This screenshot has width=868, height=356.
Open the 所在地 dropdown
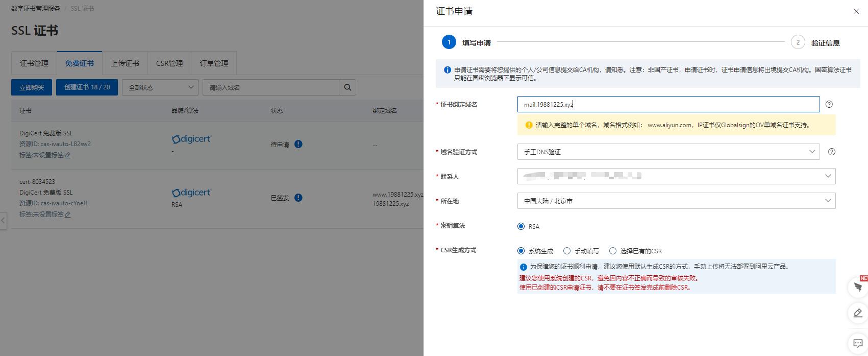(x=676, y=201)
